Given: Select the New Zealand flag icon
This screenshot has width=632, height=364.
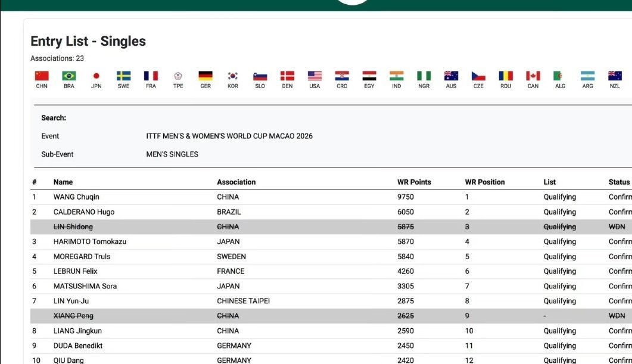Looking at the screenshot, I should [x=615, y=76].
